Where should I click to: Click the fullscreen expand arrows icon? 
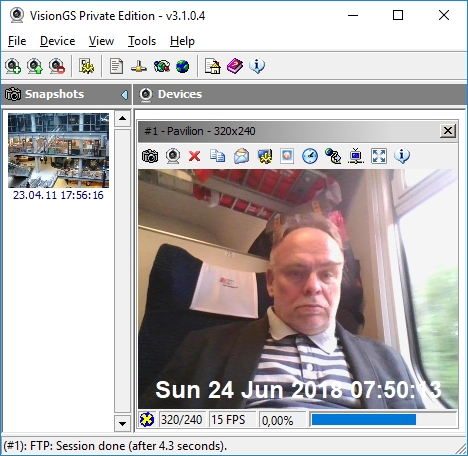[x=379, y=156]
